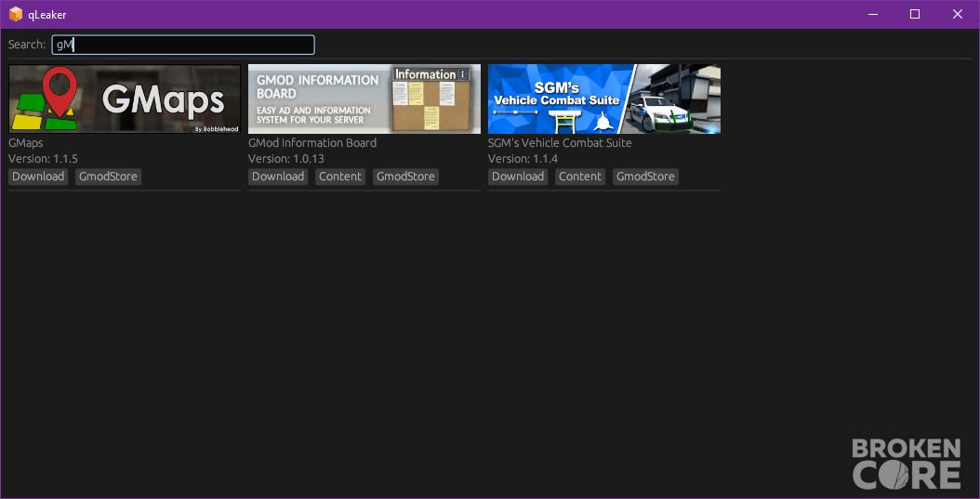Click the qLeaker app icon in title bar

[16, 14]
